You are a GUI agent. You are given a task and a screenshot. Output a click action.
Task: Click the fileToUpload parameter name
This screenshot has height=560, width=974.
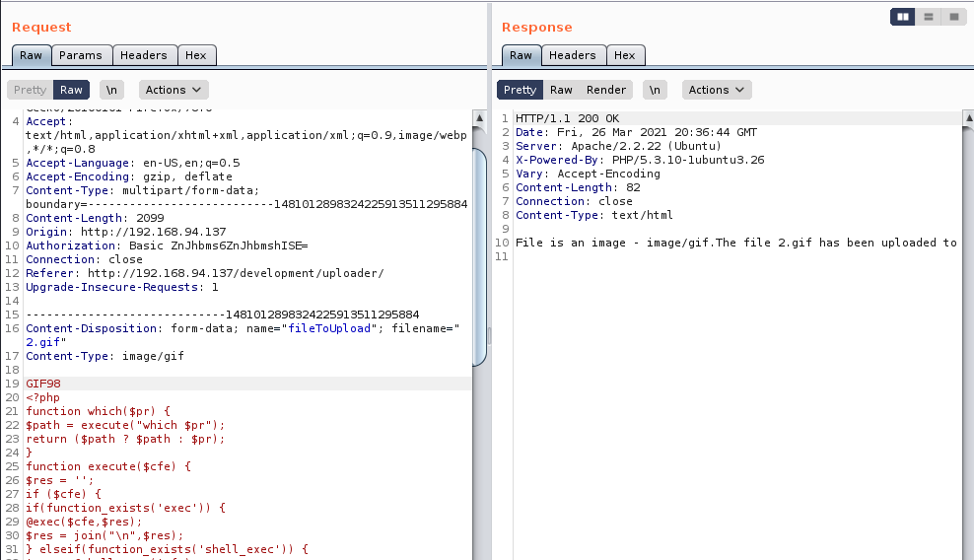(329, 328)
